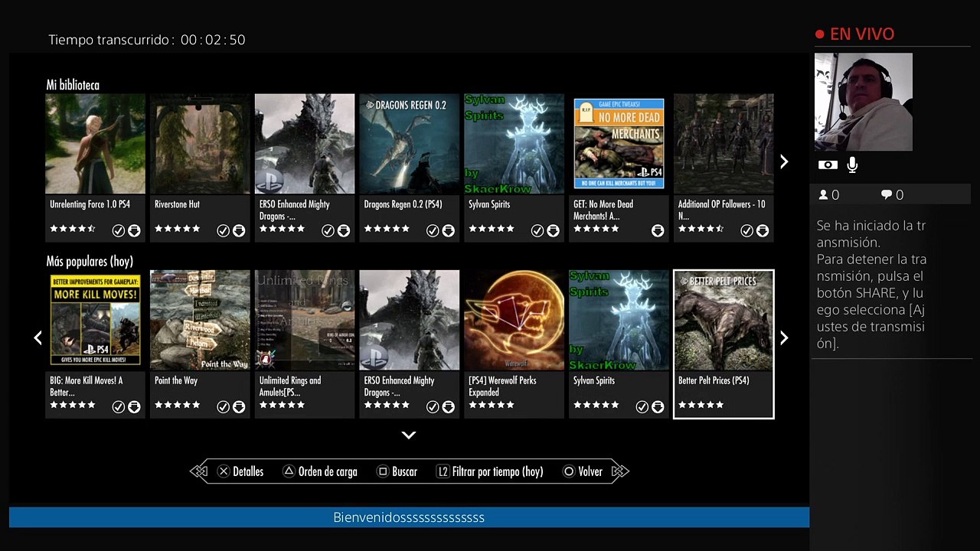980x551 pixels.
Task: Click the star rating of Unrelenting Force
Action: pos(73,229)
